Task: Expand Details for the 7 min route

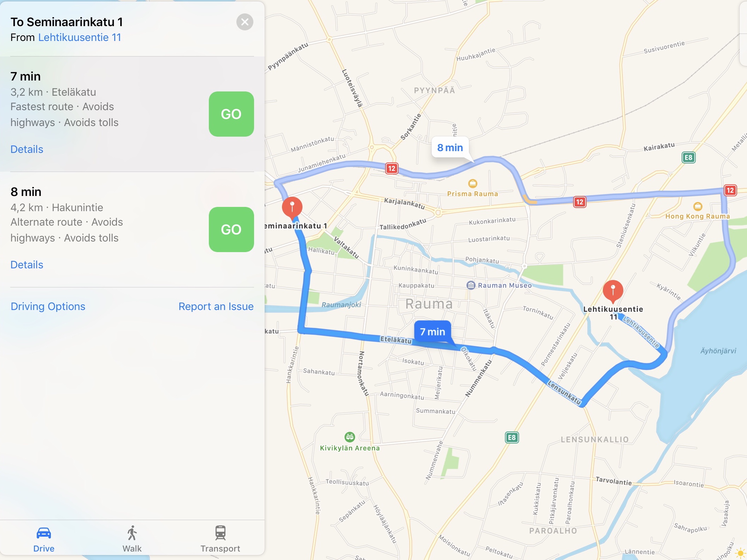Action: [27, 149]
